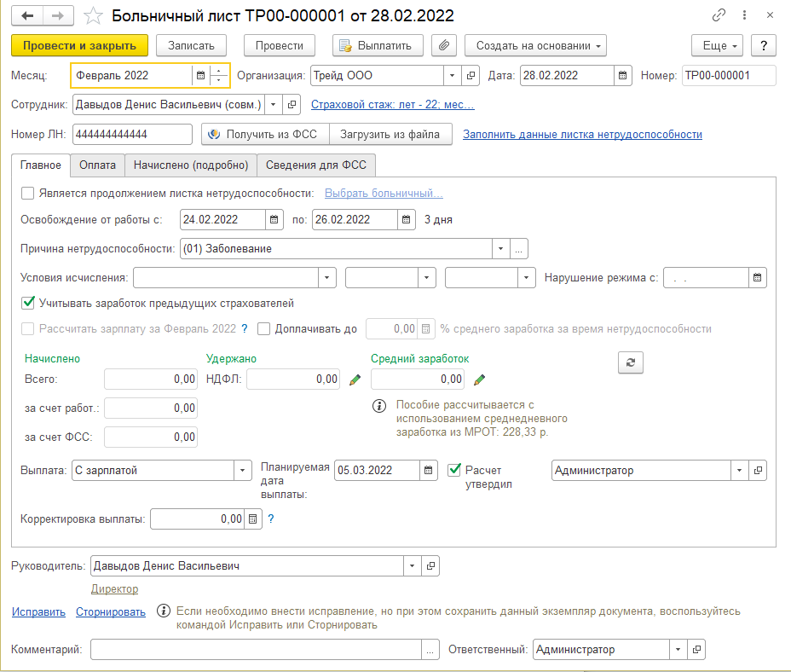This screenshot has height=672, width=791.
Task: Open organization card for Трейд ООО
Action: 471,75
